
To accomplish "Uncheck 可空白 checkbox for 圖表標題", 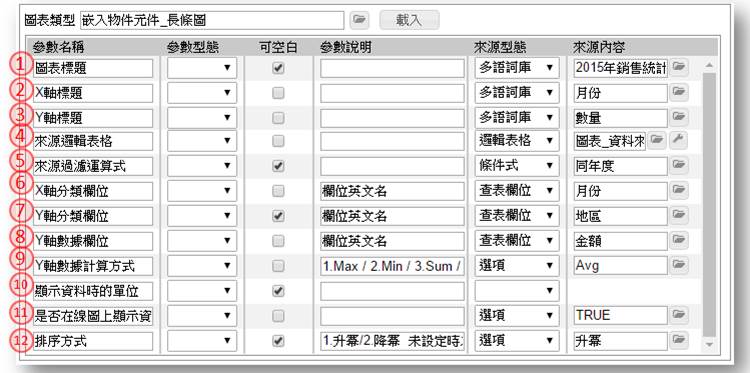I will [278, 68].
